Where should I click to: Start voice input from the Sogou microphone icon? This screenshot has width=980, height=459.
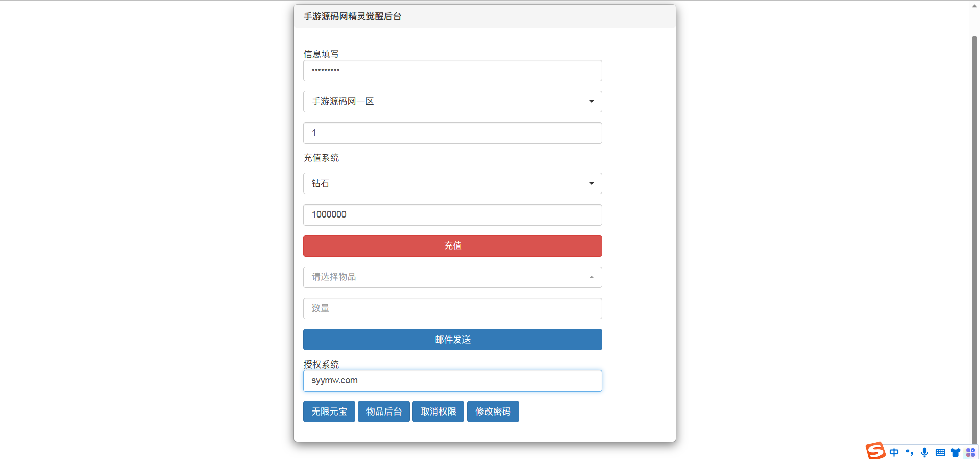click(924, 452)
